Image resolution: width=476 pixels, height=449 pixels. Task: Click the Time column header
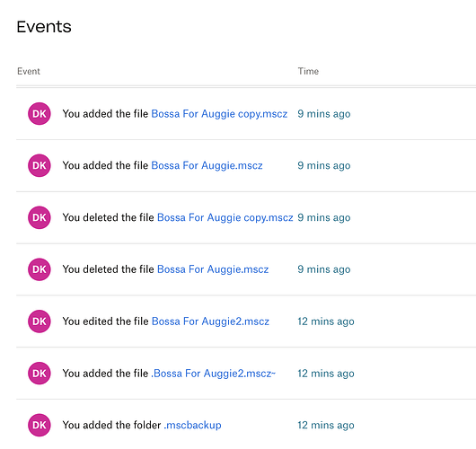(x=308, y=71)
